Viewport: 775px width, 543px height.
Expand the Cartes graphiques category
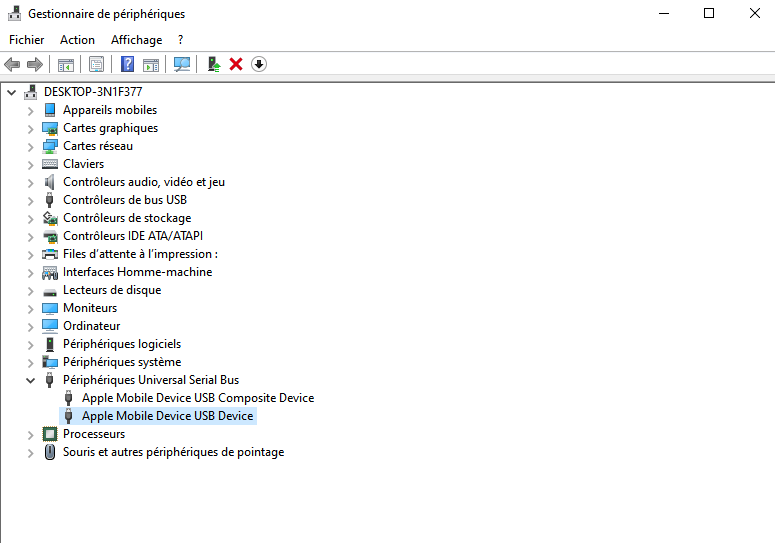31,128
